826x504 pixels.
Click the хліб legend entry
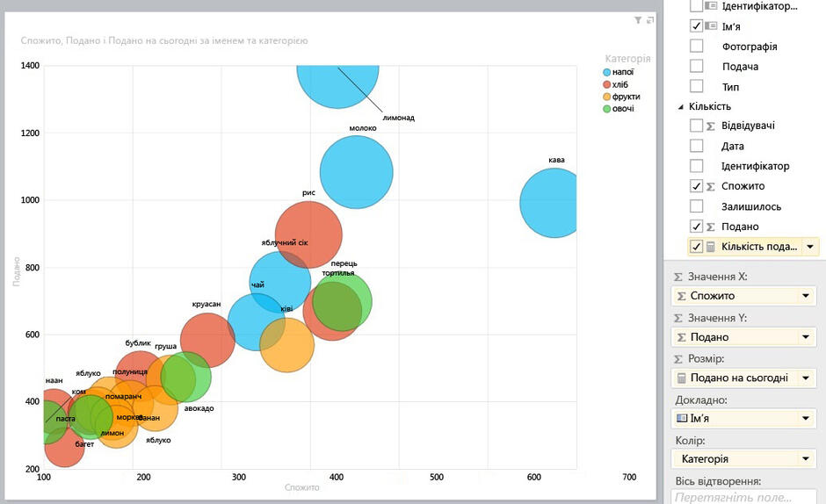coord(615,84)
